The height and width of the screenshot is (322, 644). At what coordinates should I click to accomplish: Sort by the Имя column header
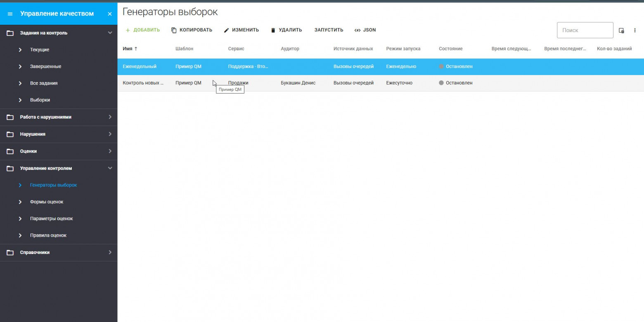click(x=128, y=49)
